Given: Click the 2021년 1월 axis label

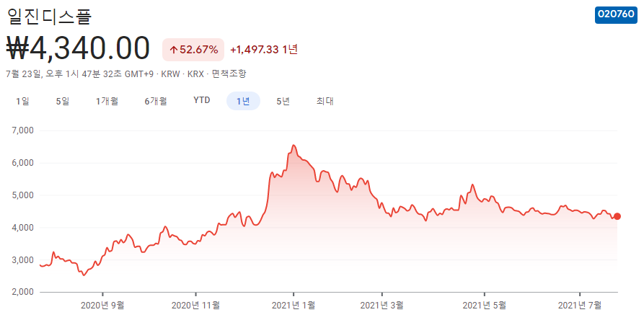Looking at the screenshot, I should click(x=294, y=305).
